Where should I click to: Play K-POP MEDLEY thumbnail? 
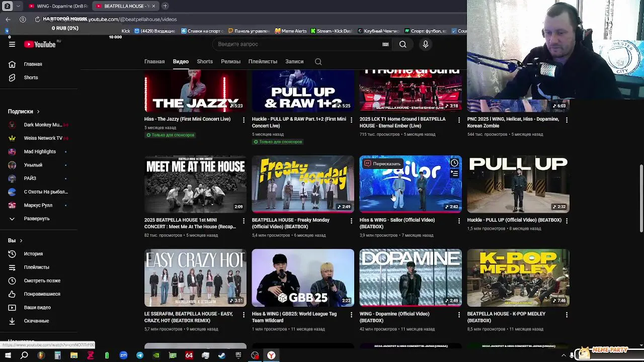click(518, 278)
